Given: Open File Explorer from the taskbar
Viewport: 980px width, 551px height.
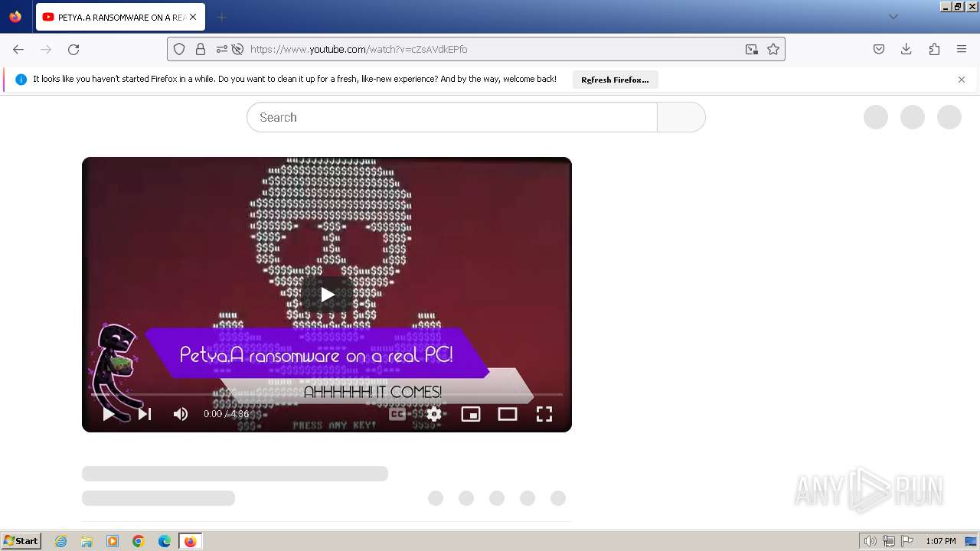Looking at the screenshot, I should pyautogui.click(x=87, y=541).
